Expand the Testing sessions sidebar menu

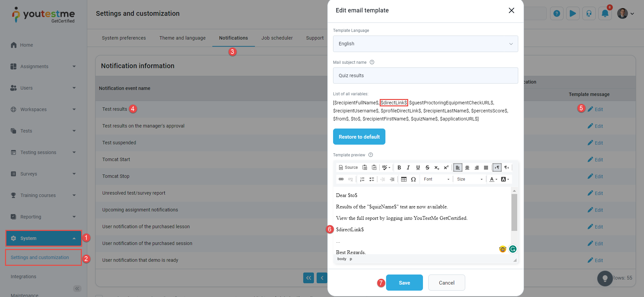click(44, 152)
